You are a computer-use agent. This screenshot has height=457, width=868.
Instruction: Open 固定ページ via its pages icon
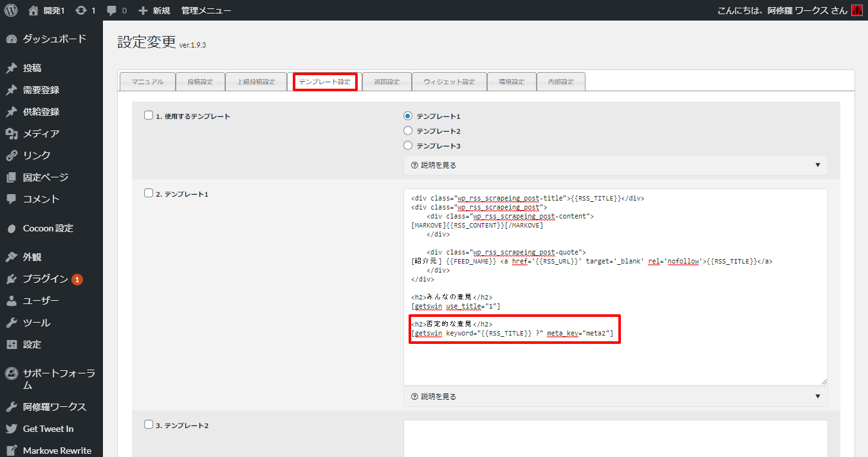[x=11, y=177]
